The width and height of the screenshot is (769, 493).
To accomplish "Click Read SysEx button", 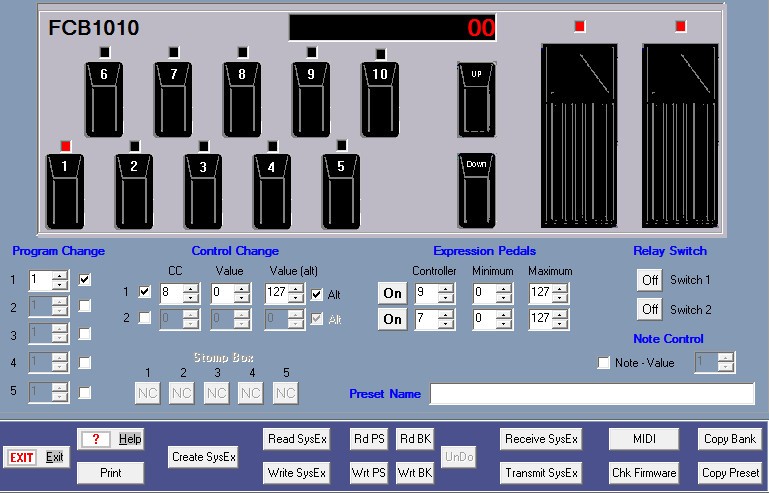I will tap(297, 439).
